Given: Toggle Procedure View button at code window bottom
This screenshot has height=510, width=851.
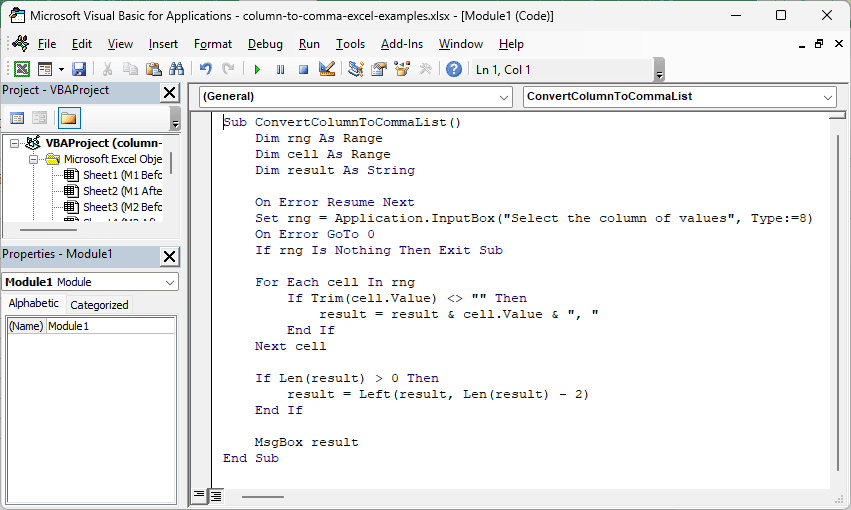Looking at the screenshot, I should click(x=199, y=495).
